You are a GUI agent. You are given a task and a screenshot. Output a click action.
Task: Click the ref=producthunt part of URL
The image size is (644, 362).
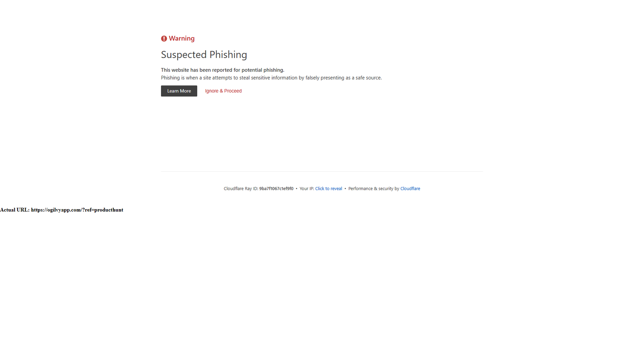tap(104, 210)
